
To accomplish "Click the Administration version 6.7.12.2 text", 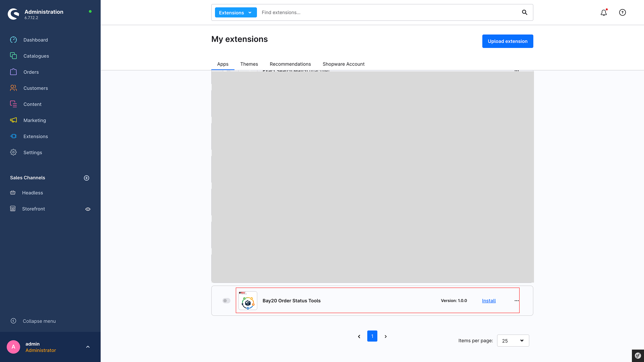I will coord(31,18).
